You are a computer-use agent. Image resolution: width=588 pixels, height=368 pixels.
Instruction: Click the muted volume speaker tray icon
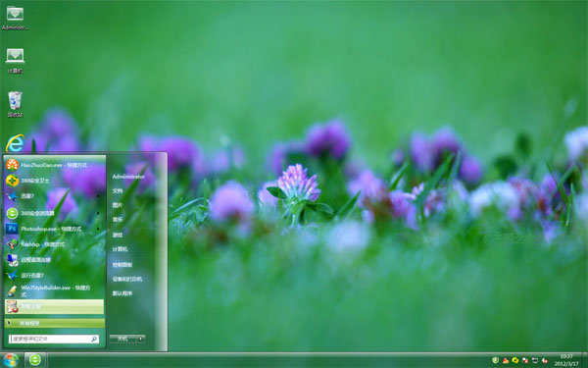[545, 360]
